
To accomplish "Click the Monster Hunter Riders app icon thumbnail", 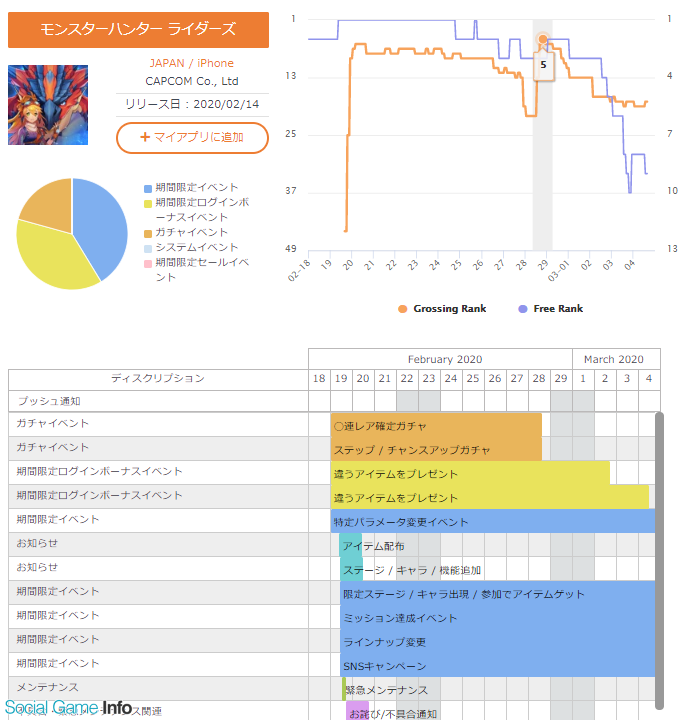I will (48, 105).
